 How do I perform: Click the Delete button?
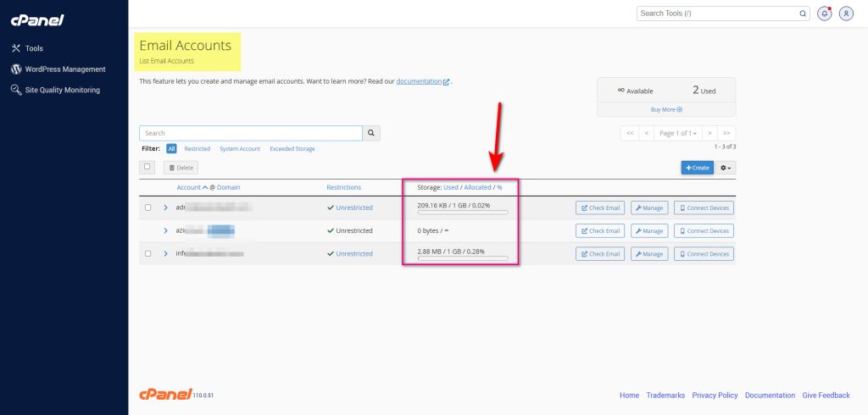181,168
